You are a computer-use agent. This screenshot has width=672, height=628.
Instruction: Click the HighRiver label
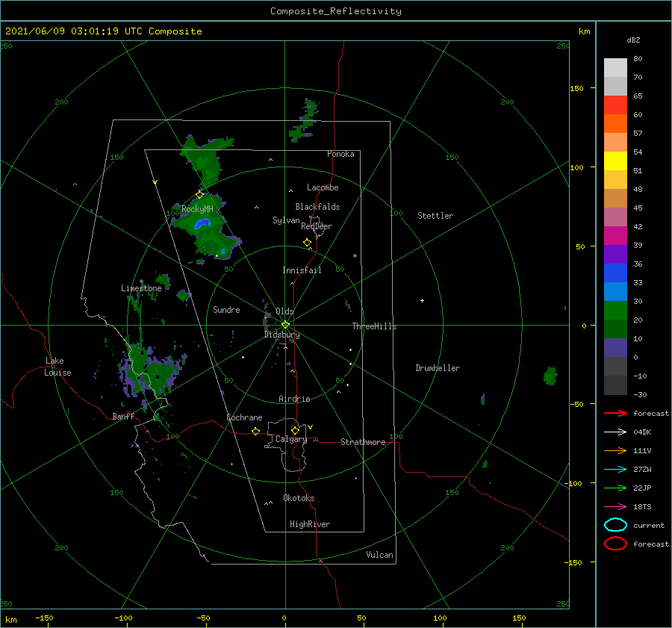click(310, 524)
